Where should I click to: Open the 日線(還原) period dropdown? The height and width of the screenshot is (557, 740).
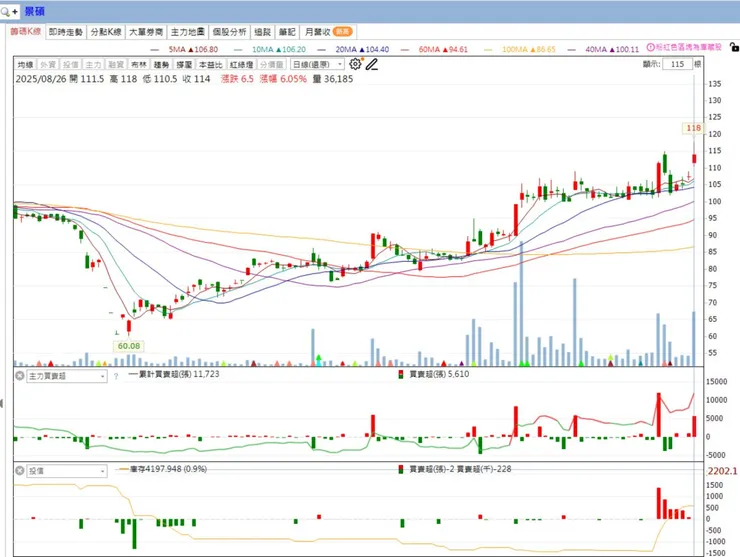click(x=317, y=65)
